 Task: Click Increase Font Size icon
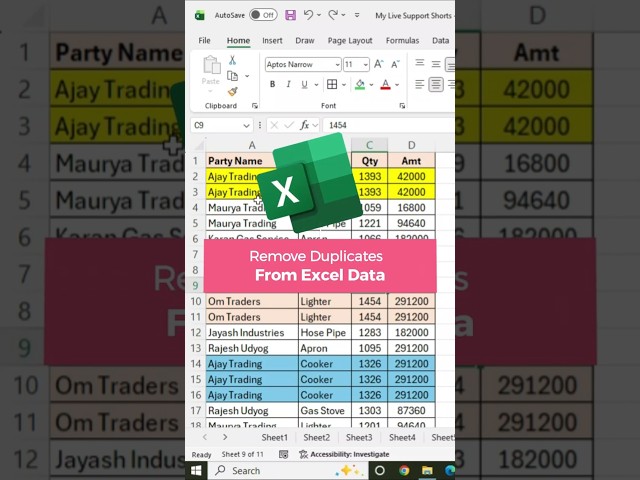[378, 64]
